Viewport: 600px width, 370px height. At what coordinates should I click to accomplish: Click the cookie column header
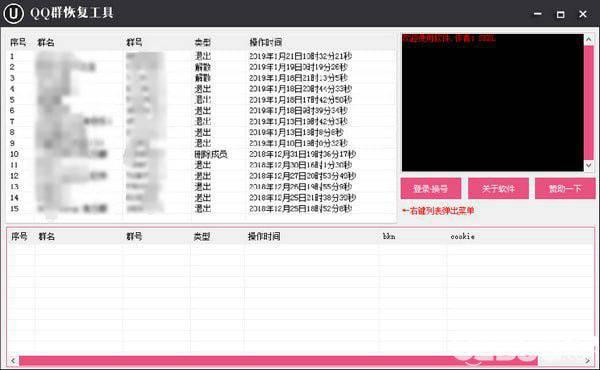click(463, 236)
